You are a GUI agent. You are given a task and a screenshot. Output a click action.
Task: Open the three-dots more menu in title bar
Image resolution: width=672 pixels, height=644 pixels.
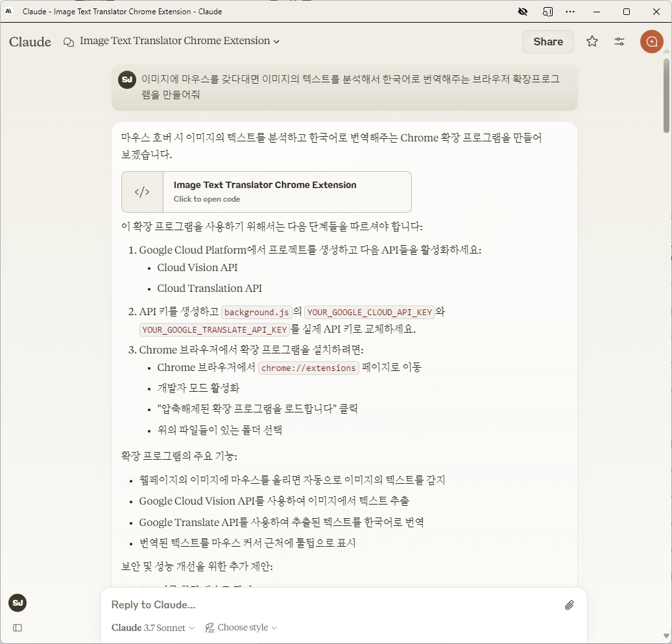(x=570, y=12)
